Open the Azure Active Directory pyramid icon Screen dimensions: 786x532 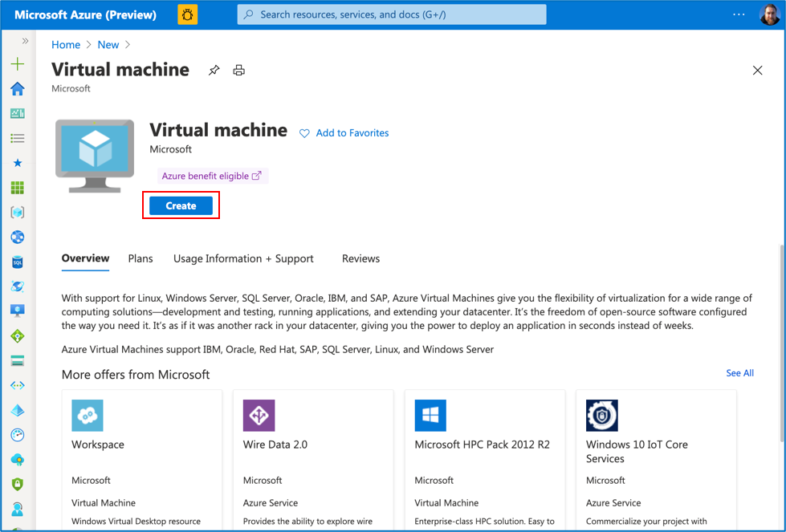coord(18,410)
